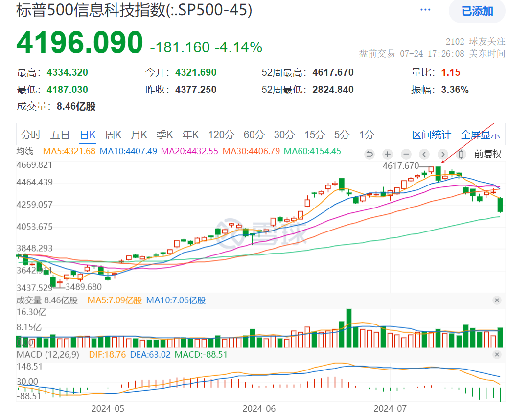This screenshot has height=416, width=532.
Task: Close the volume (成交量) indicator panel
Action: 497,300
